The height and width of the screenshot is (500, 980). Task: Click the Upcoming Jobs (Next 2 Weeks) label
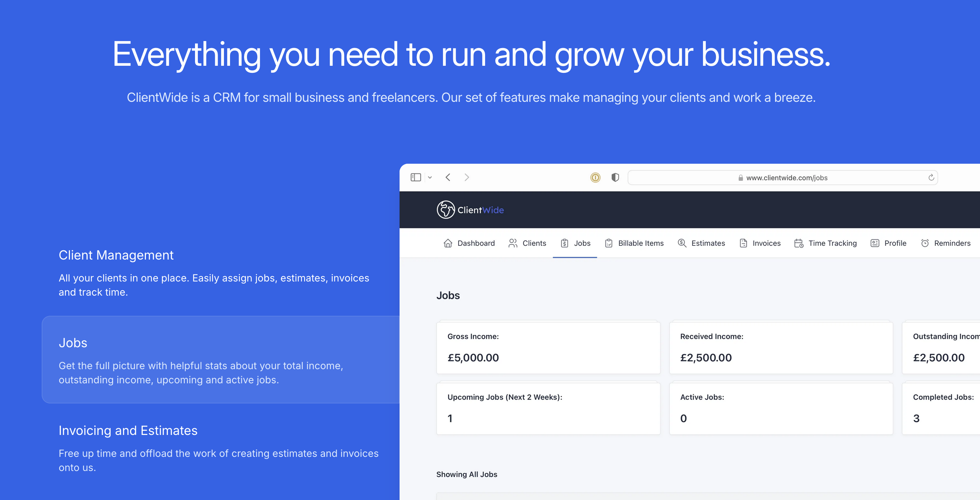[505, 397]
